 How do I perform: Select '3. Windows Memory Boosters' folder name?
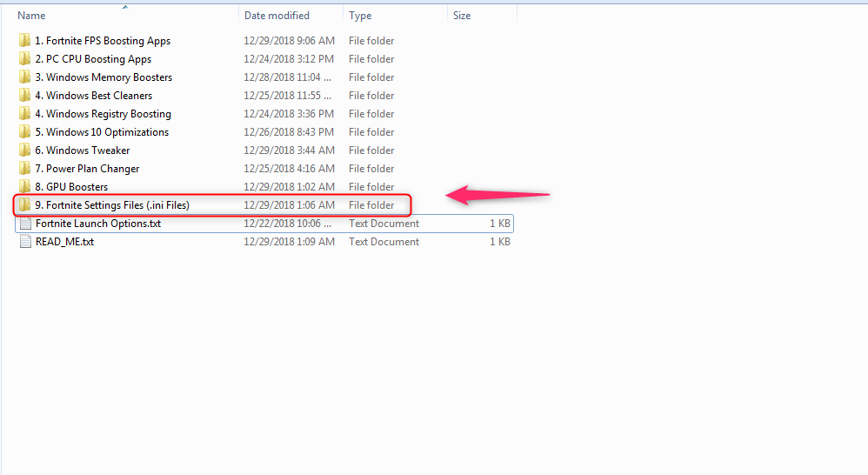point(103,77)
